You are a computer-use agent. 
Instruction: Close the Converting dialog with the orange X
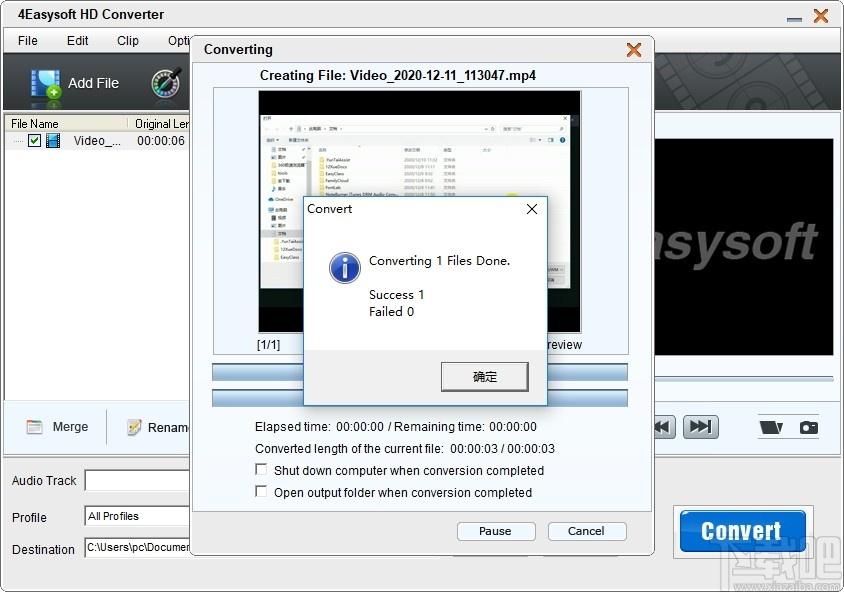[x=634, y=50]
